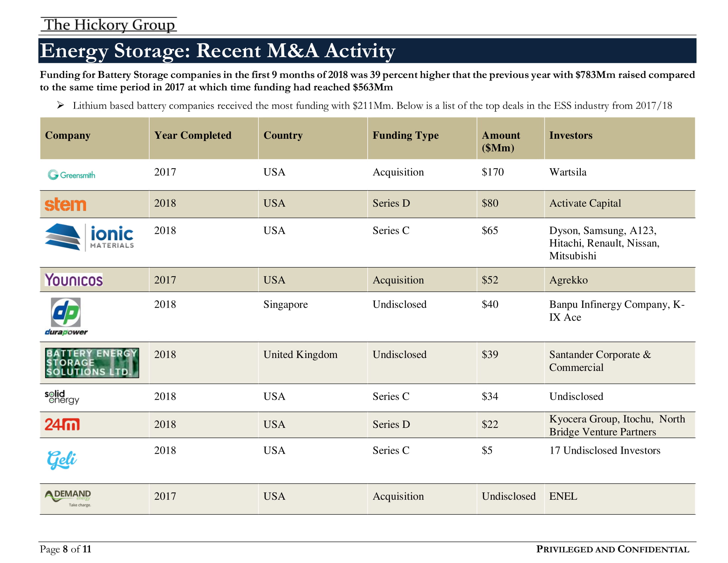
Task: Click the Ionic Materials logo
Action: click(x=89, y=237)
